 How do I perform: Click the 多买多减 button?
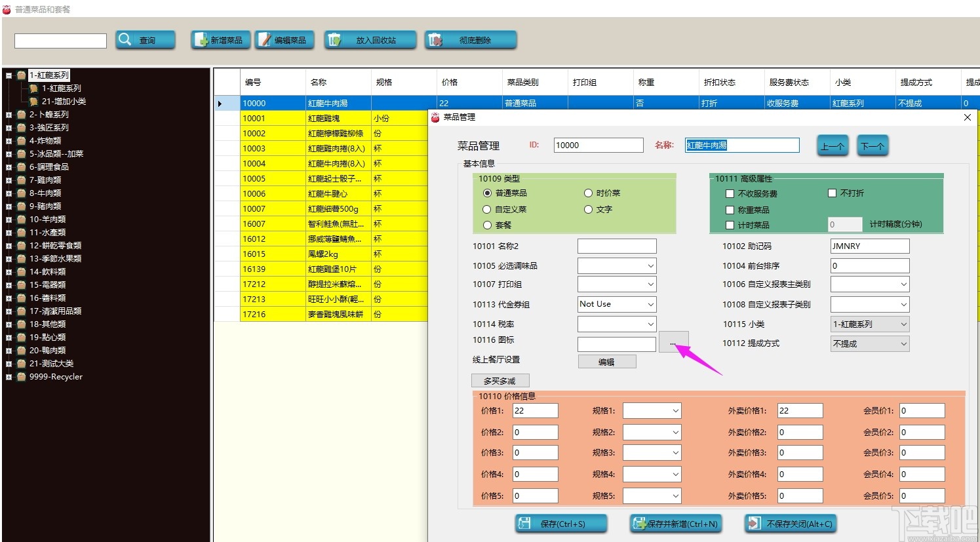pyautogui.click(x=500, y=381)
